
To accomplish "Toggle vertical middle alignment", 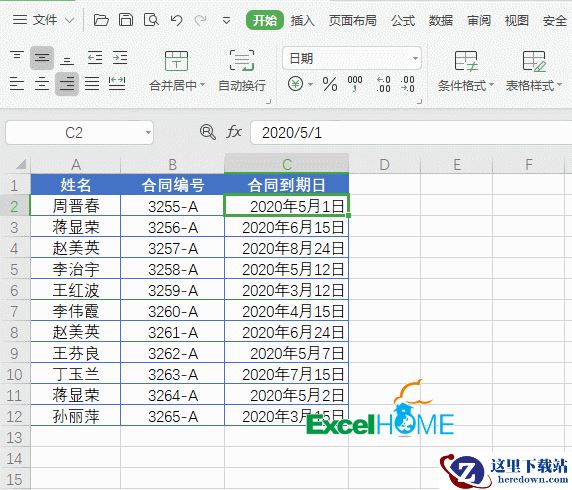I will [42, 58].
